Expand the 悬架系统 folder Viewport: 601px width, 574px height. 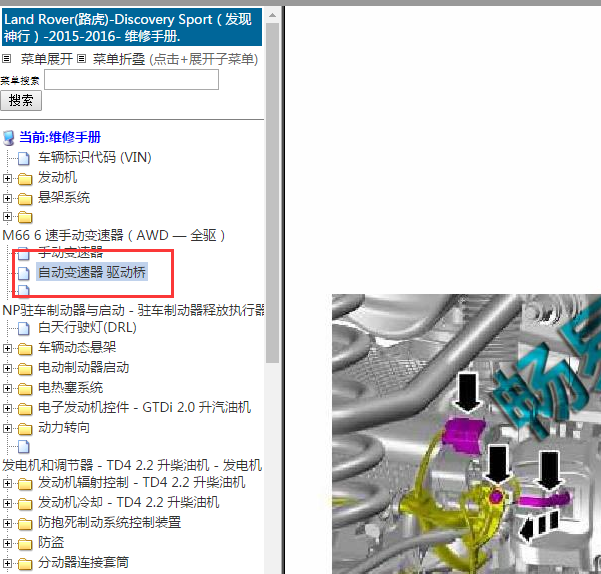[x=7, y=198]
